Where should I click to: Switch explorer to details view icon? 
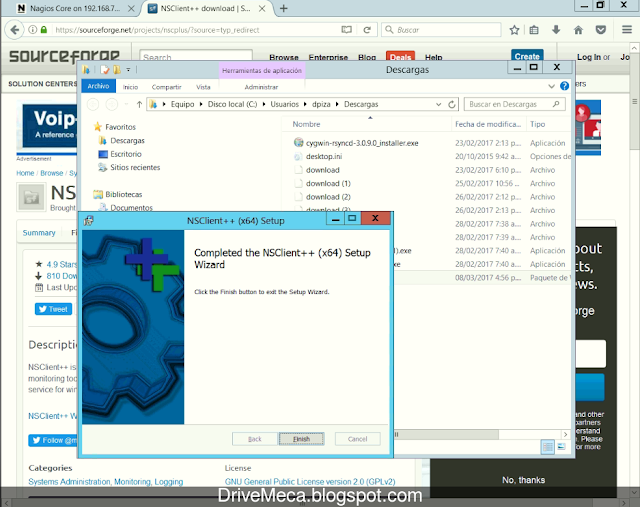click(547, 447)
